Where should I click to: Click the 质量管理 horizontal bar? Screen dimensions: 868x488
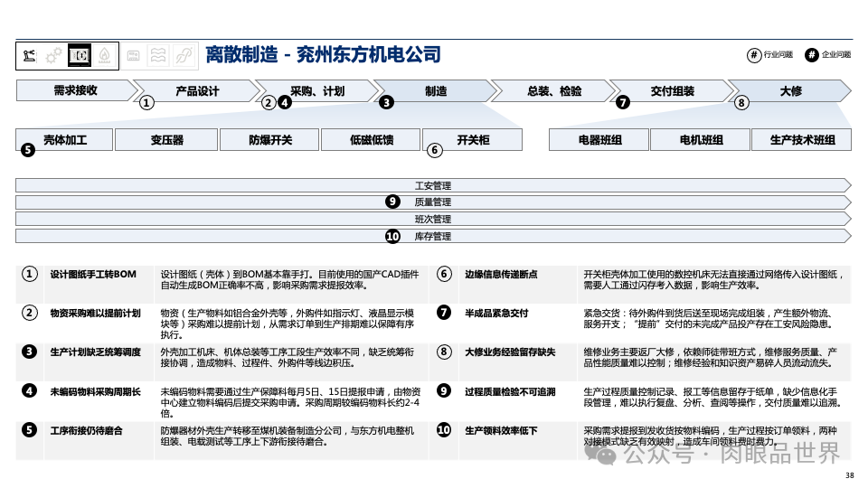point(433,202)
